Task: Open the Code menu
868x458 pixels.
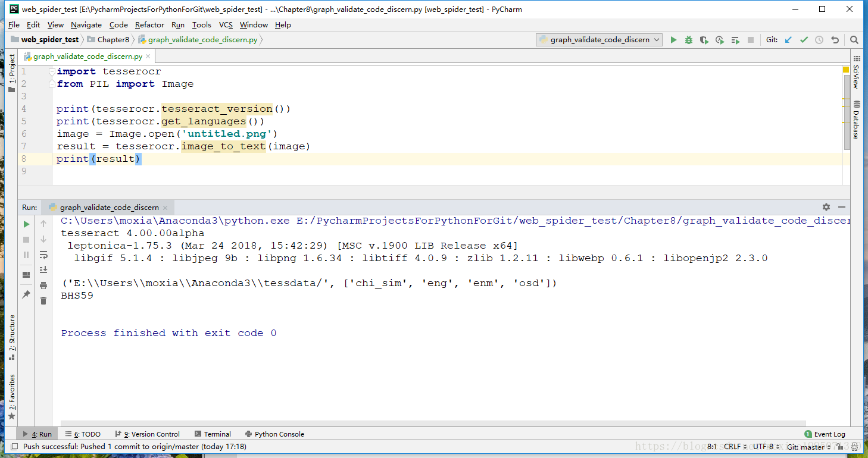Action: (118, 25)
